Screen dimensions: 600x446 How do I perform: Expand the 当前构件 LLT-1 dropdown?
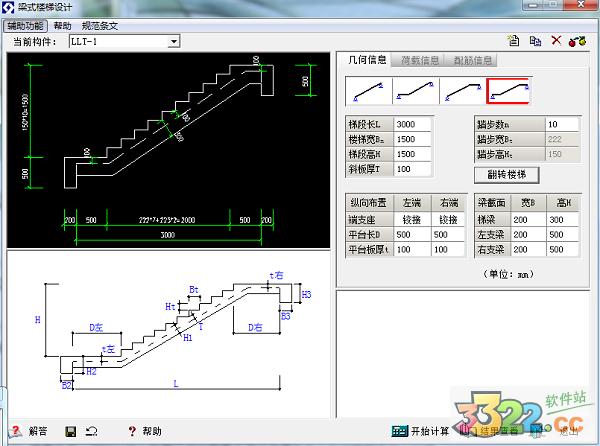point(174,41)
